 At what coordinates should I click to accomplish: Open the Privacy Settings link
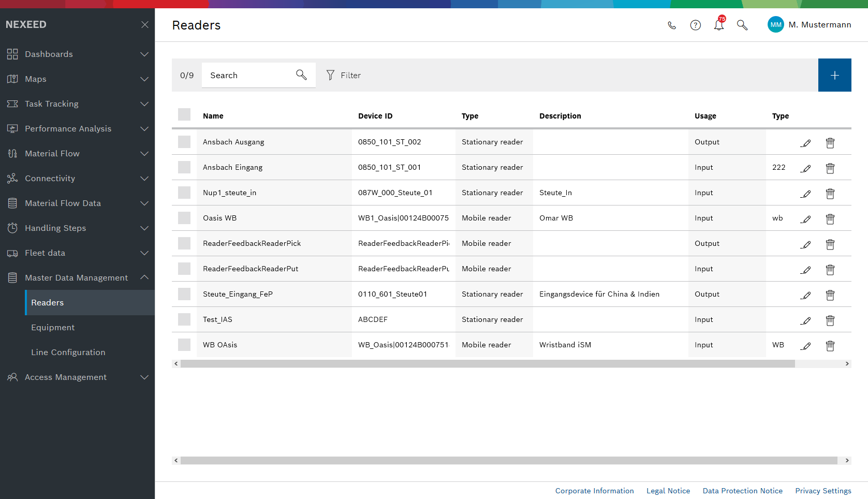823,491
